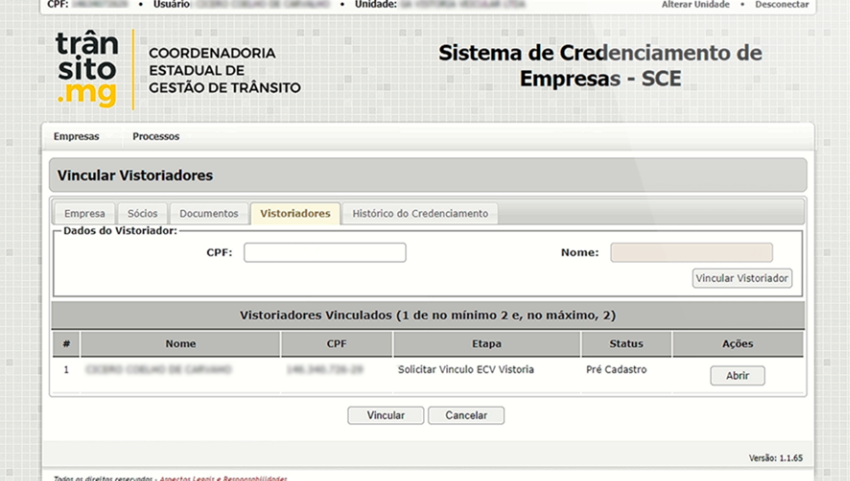Viewport: 850px width, 481px height.
Task: Click the transito.mg logo
Action: point(87,69)
